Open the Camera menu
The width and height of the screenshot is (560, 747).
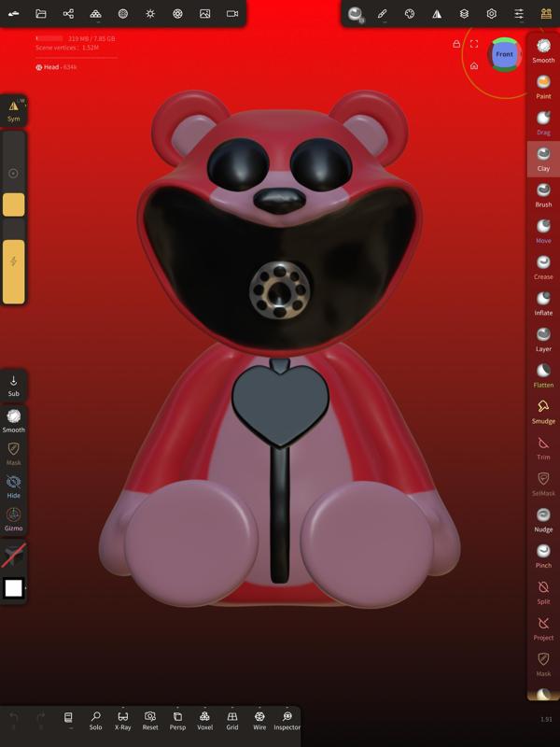pyautogui.click(x=232, y=13)
